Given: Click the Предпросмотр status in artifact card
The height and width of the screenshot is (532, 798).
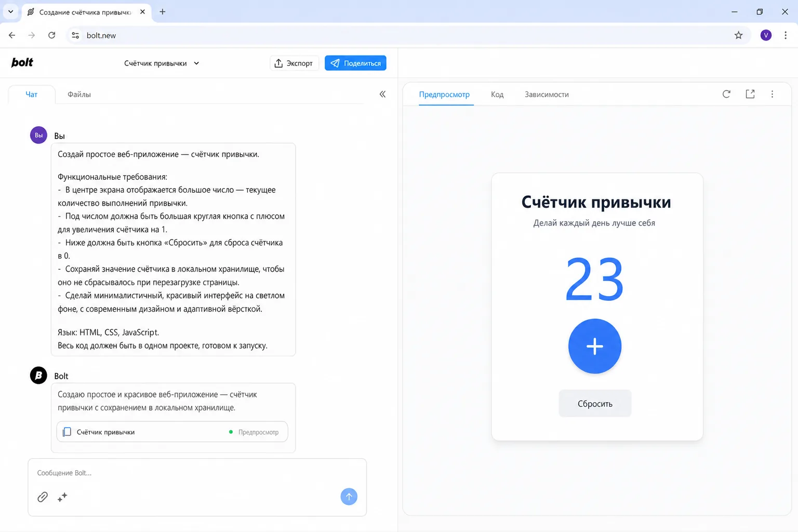Looking at the screenshot, I should 254,432.
